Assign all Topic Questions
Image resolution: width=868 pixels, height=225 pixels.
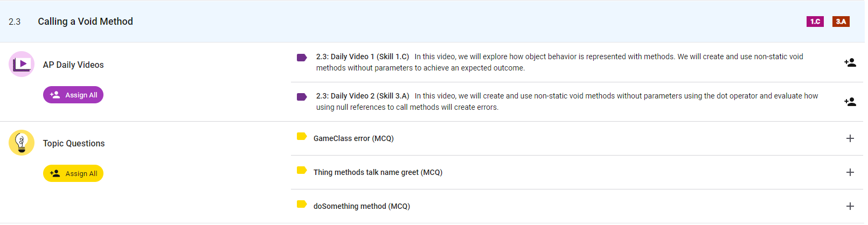(73, 173)
